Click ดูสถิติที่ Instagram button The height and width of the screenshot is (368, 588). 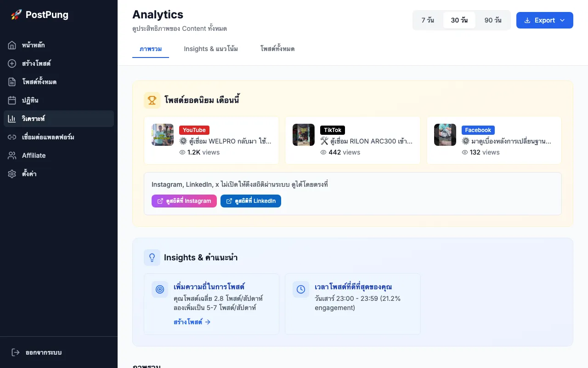(184, 201)
